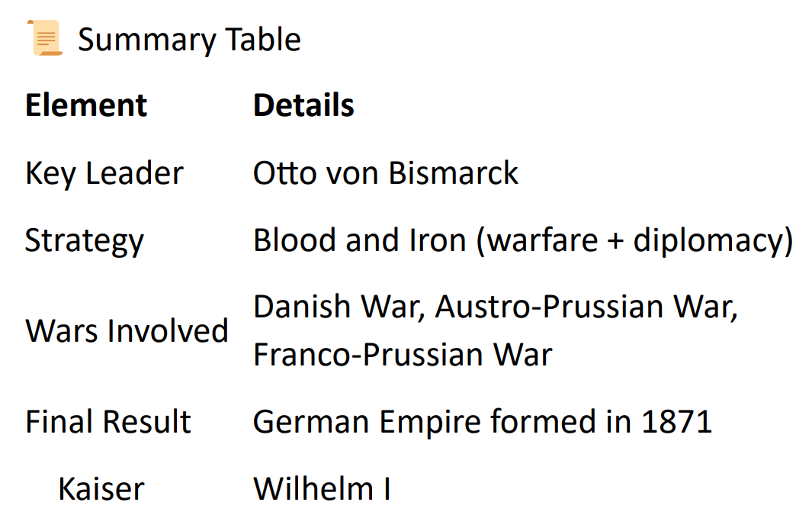Click the Franco-Prussian War line
812x528 pixels.
click(x=403, y=355)
